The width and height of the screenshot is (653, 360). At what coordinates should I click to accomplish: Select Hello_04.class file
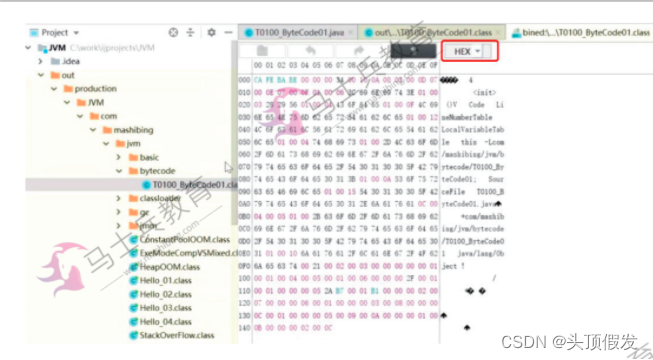pyautogui.click(x=165, y=322)
